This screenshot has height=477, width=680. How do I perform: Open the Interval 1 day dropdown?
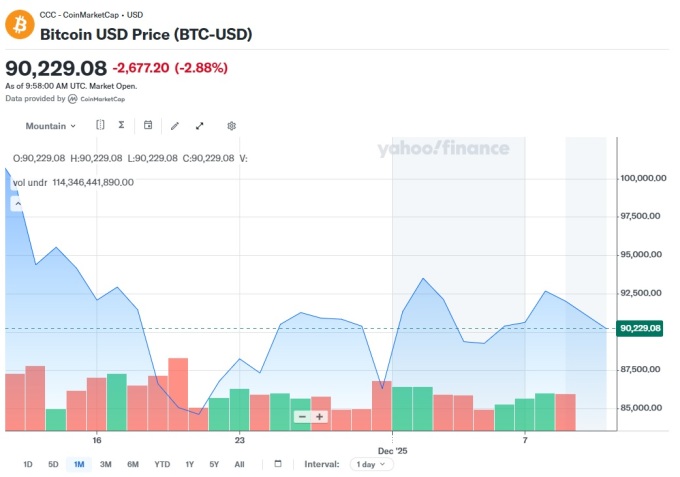[x=372, y=464]
